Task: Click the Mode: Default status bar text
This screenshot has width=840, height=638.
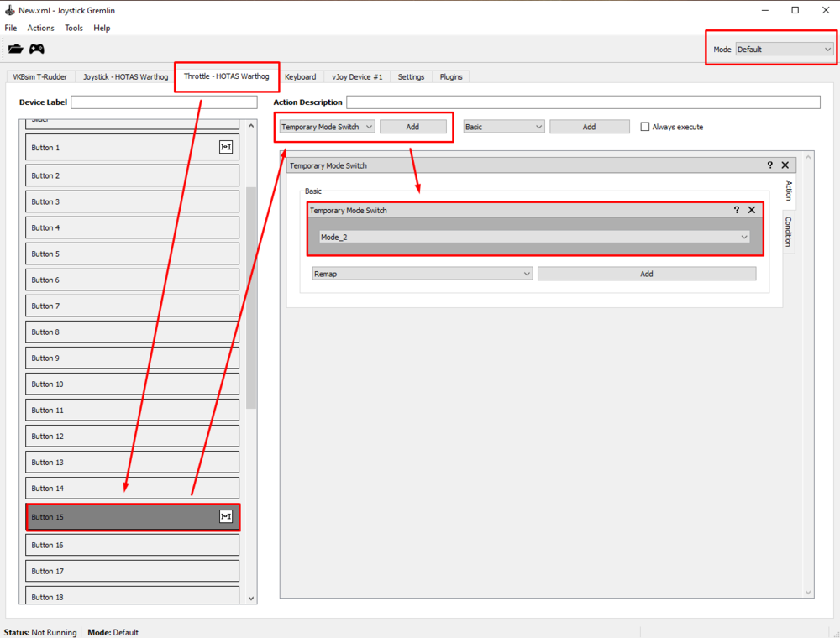Action: tap(113, 632)
